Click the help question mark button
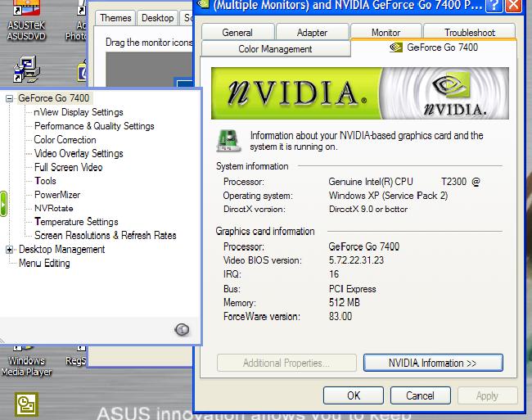Screen dimensions: 532x420 click(494, 6)
